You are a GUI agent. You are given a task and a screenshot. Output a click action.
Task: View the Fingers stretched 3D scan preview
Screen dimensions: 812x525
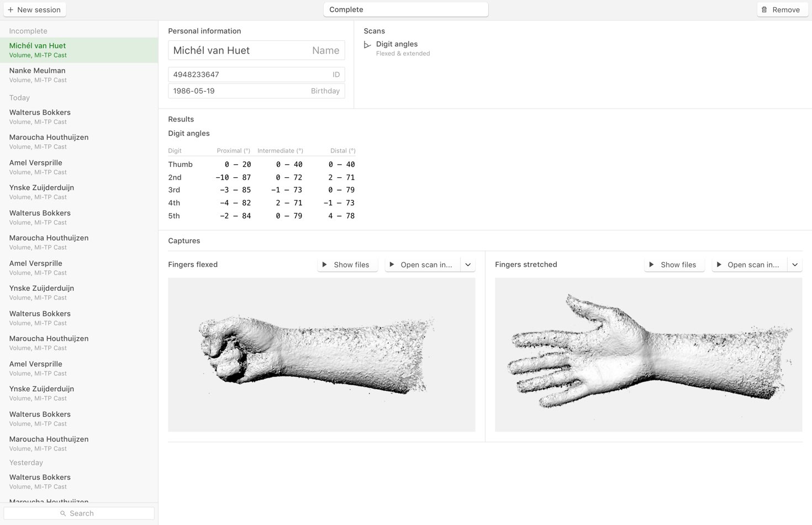(648, 355)
